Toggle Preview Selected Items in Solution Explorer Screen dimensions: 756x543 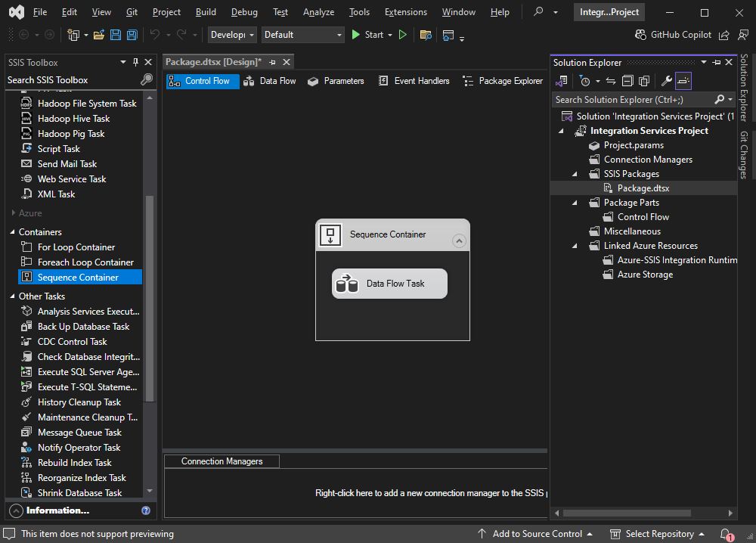pos(683,81)
